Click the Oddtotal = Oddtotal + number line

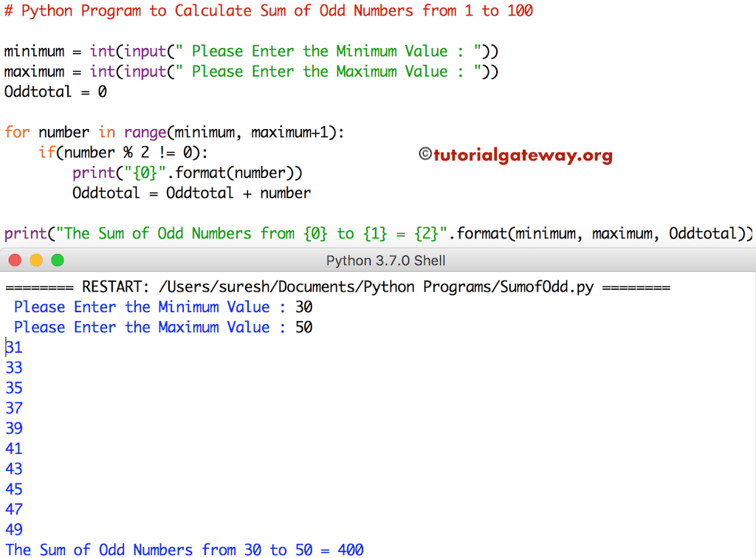(191, 193)
